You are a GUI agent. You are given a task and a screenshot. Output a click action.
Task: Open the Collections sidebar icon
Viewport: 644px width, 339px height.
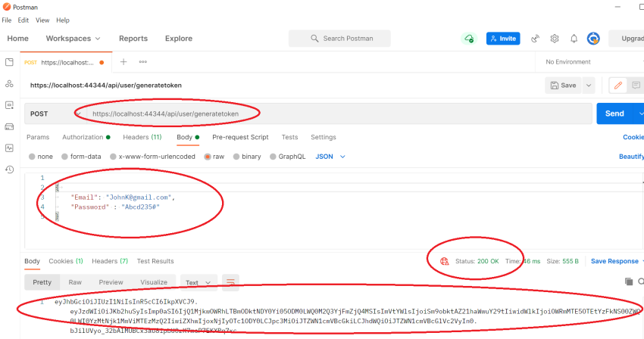tap(9, 62)
